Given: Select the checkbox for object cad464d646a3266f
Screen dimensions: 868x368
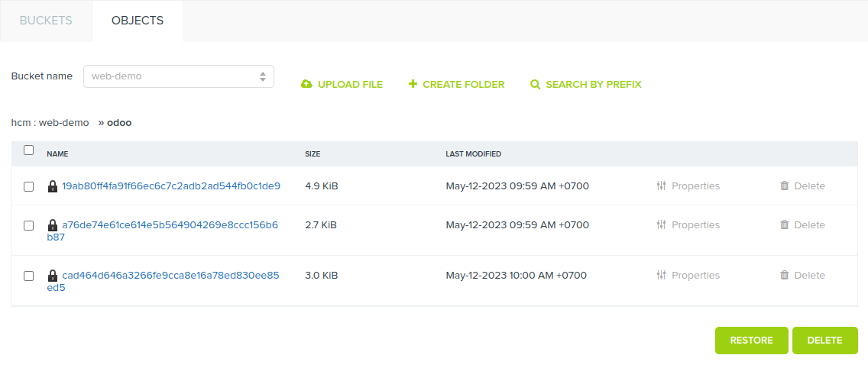Looking at the screenshot, I should (29, 276).
